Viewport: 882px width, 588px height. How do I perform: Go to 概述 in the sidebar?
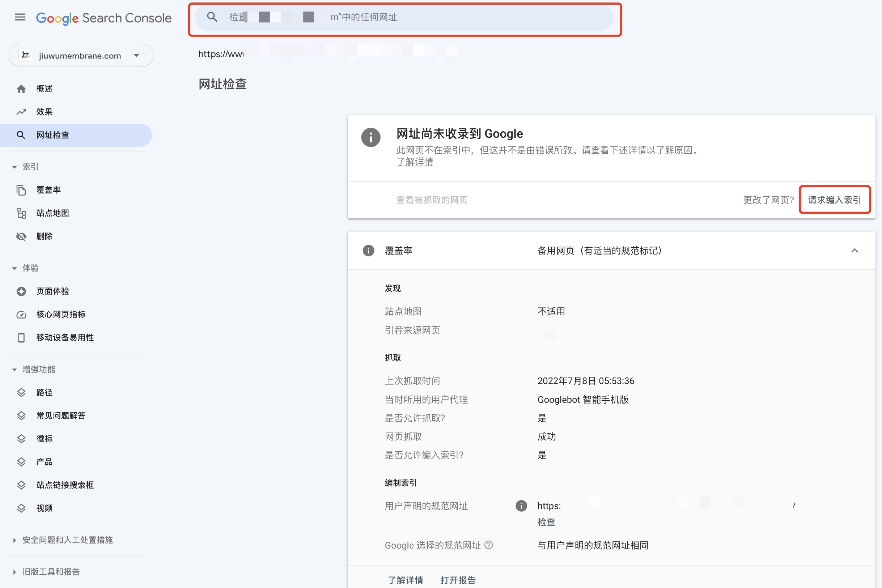pyautogui.click(x=44, y=89)
